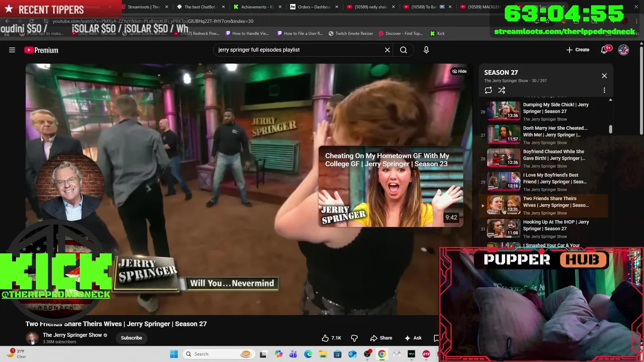
Task: Launch Copilot from the taskbar
Action: 279,354
